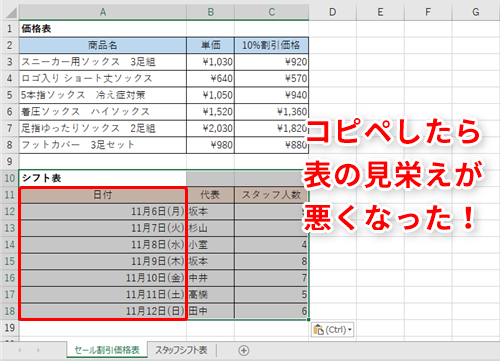Click the sheet scroll left arrow

click(x=20, y=350)
